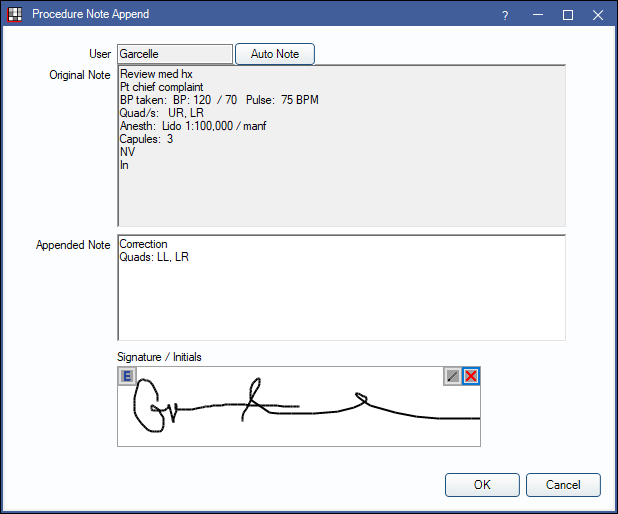Maximize the Procedure Note Append window
The image size is (618, 514).
pos(568,15)
